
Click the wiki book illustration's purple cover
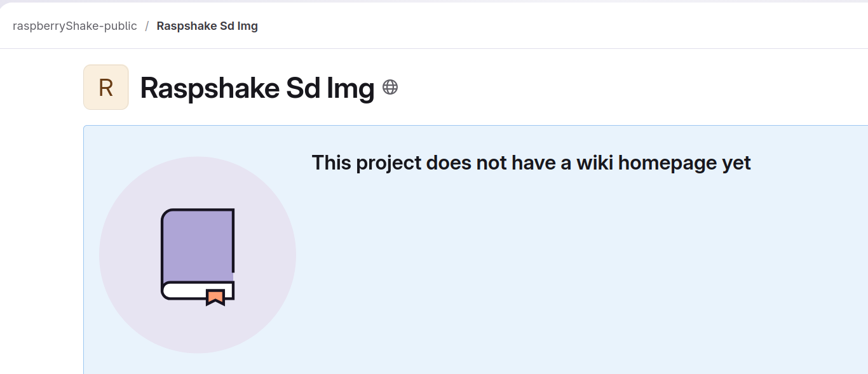(x=198, y=244)
